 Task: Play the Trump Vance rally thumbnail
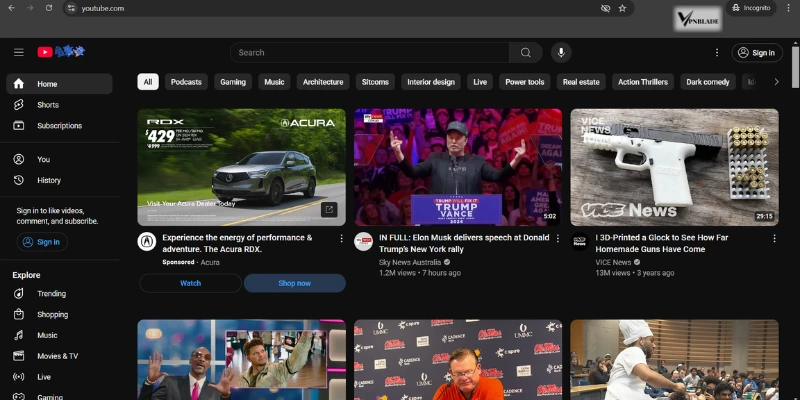458,167
